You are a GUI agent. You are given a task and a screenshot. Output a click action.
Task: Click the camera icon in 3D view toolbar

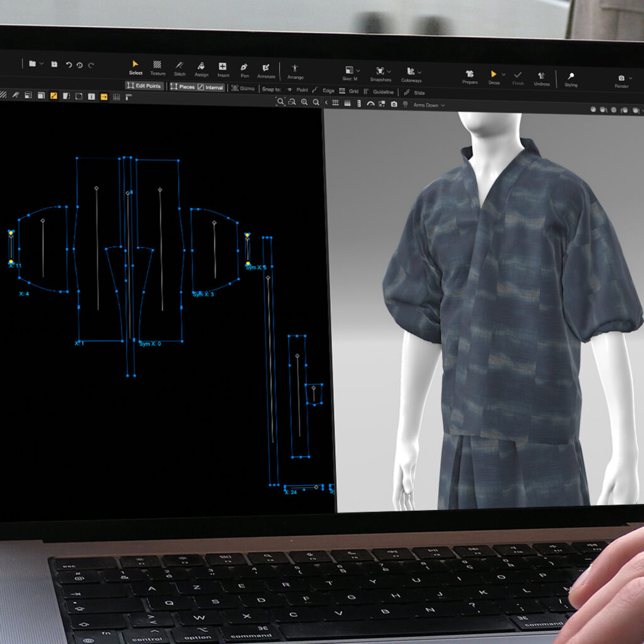tap(394, 104)
